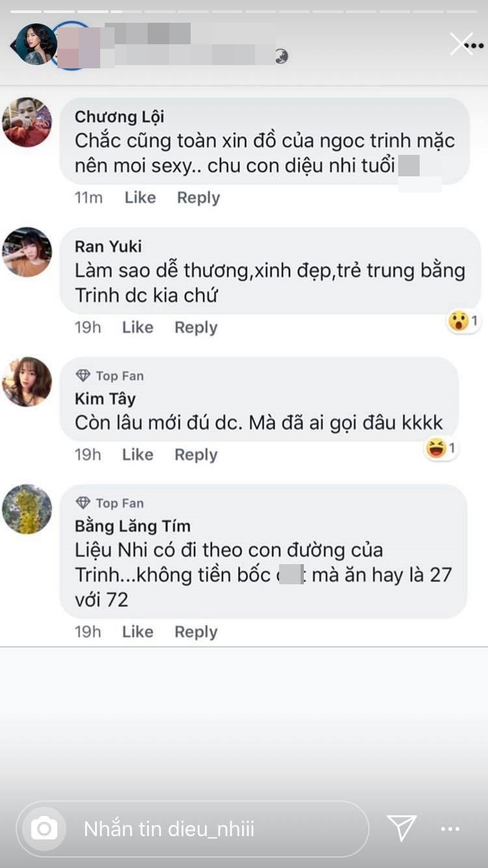Open the Chương Lội commenter name link
The width and height of the screenshot is (488, 868).
119,116
